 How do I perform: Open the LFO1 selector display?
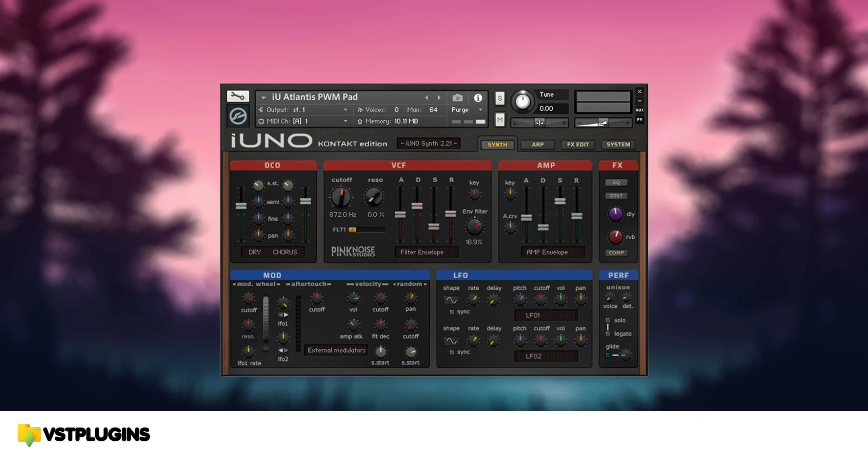coord(546,315)
